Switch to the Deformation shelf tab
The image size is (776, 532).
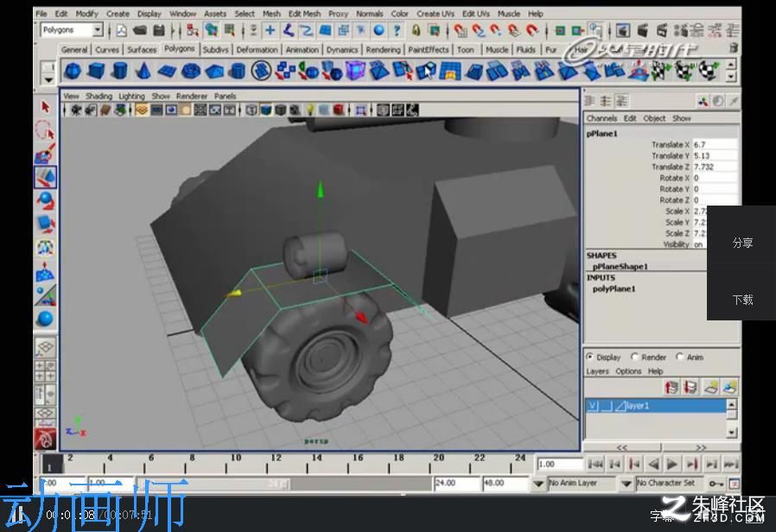click(257, 49)
